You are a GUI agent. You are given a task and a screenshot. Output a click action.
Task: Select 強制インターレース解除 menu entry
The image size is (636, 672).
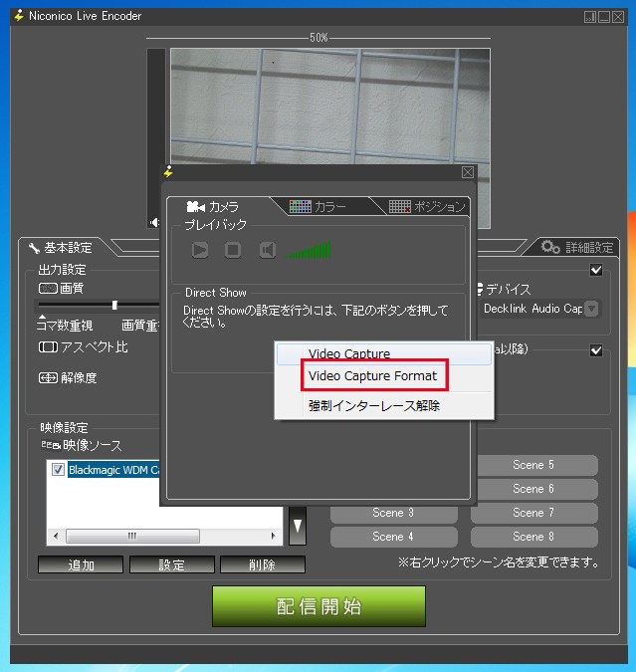click(x=384, y=406)
